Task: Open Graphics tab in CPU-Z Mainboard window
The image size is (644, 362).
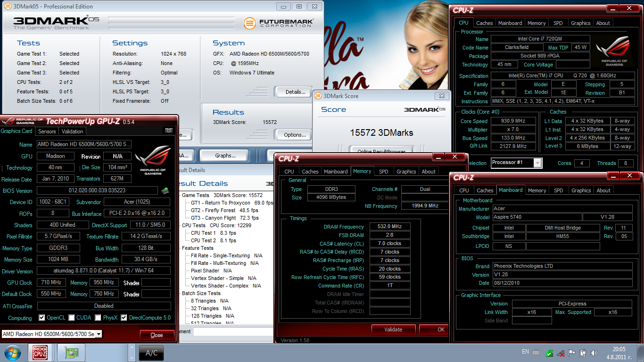Action: point(581,190)
